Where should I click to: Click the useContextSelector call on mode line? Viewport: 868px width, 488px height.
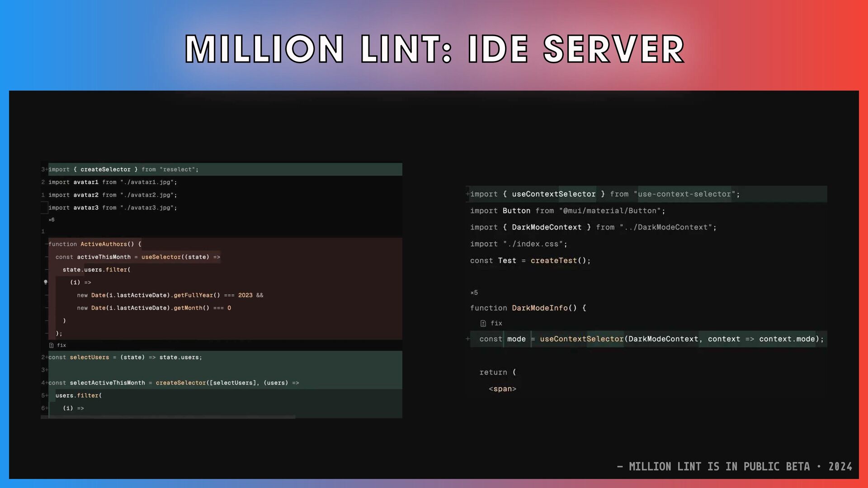[581, 339]
